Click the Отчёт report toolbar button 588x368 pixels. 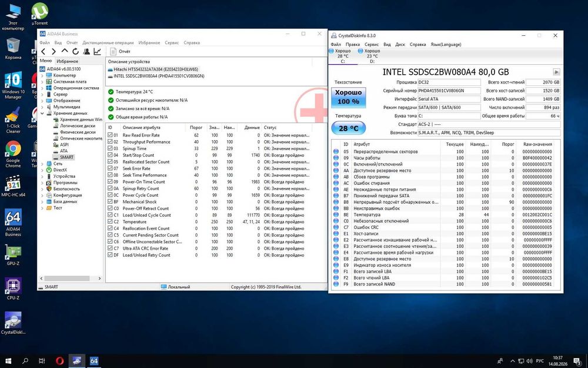pyautogui.click(x=121, y=51)
